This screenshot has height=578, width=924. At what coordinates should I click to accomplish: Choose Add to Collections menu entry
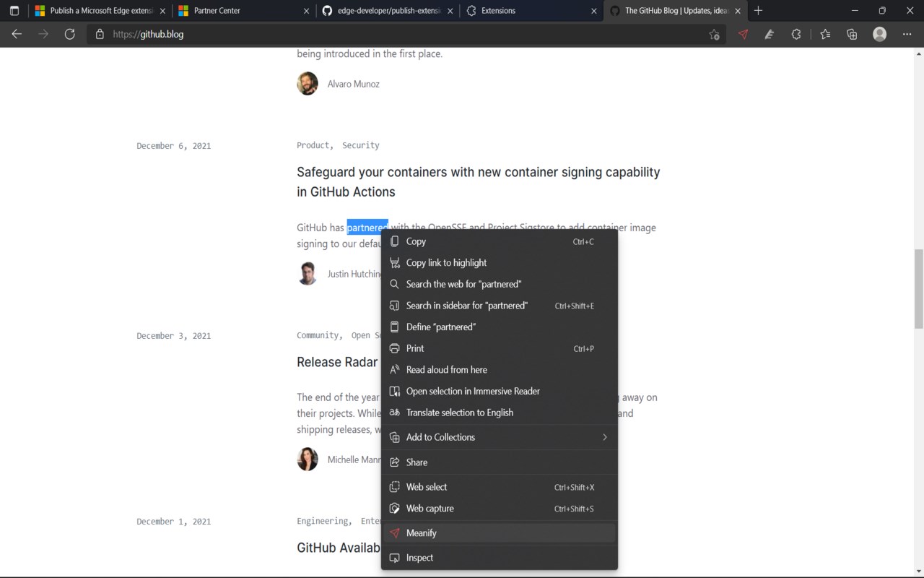pos(500,437)
